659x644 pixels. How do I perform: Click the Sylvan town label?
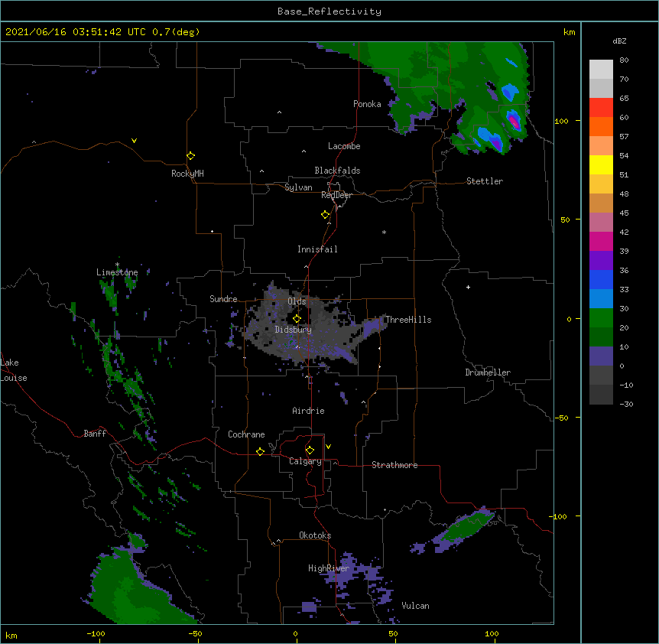coord(298,187)
